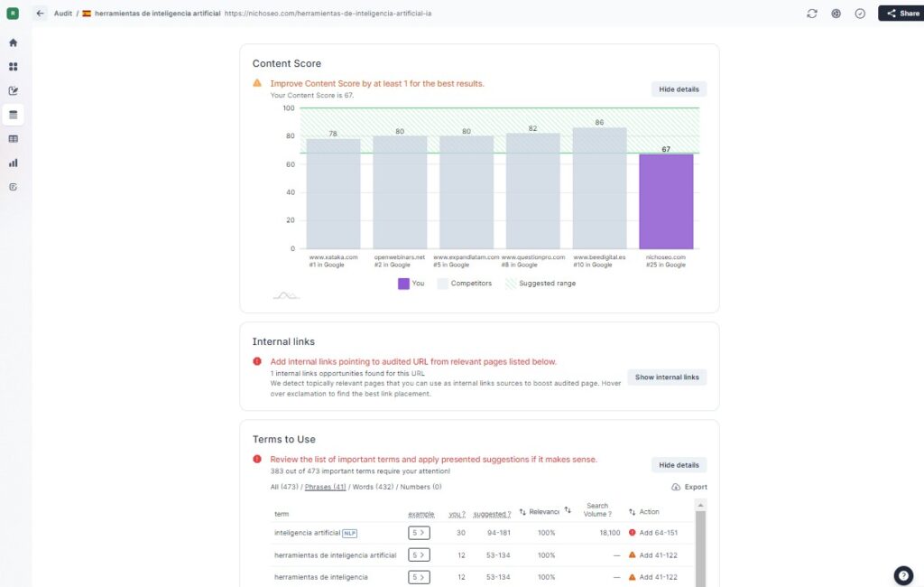Screen dimensions: 924x587
Task: Select the Words (432) terms filter
Action: click(x=373, y=487)
